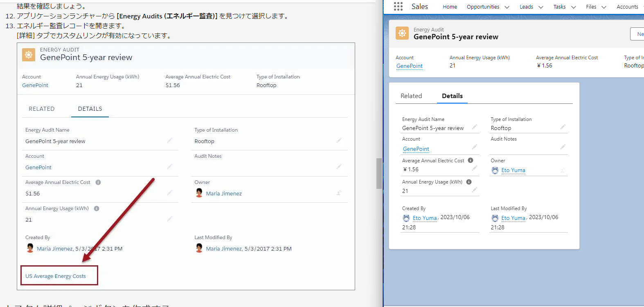
Task: Edit Annual Energy Usage pencil icon in Salesforce
Action: [x=475, y=190]
